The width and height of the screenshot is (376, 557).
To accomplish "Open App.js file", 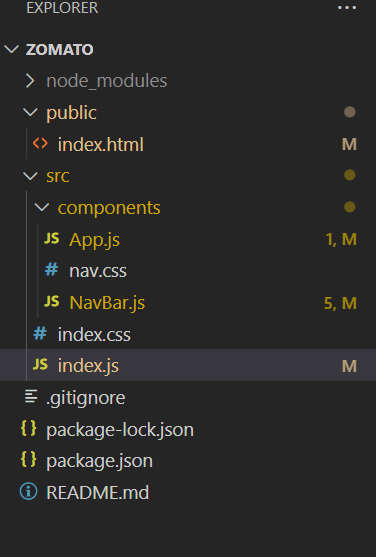I will [95, 240].
